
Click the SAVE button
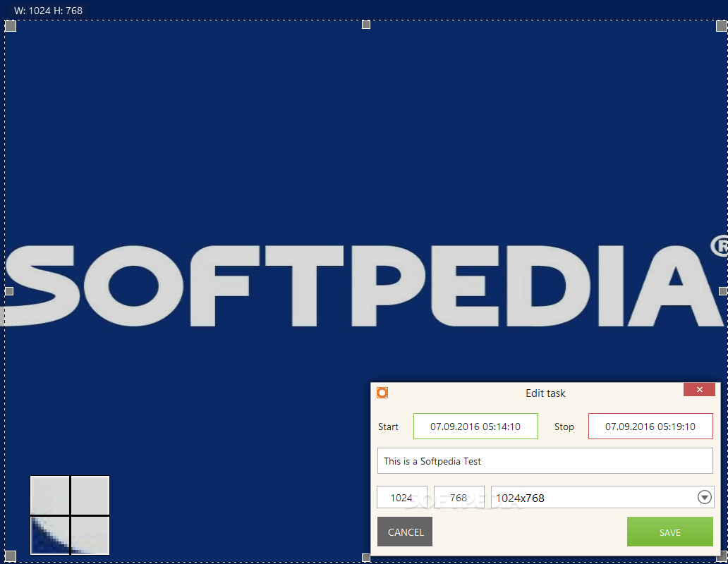670,532
